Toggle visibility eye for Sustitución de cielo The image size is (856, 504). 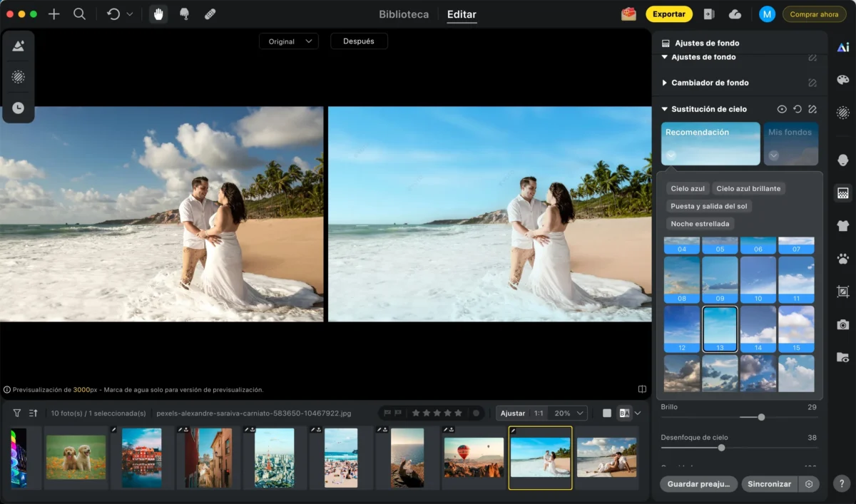[x=782, y=109]
